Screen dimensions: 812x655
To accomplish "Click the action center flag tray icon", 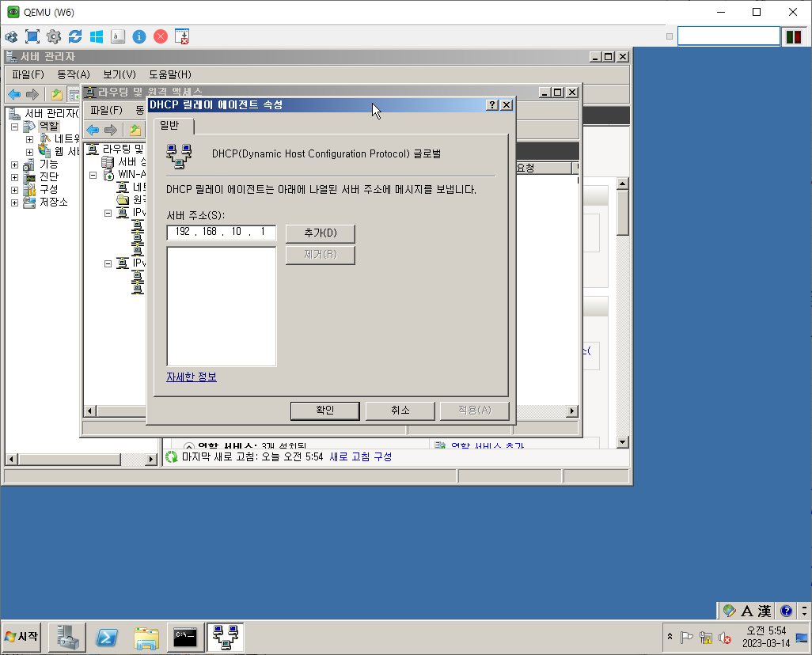I will click(x=687, y=638).
